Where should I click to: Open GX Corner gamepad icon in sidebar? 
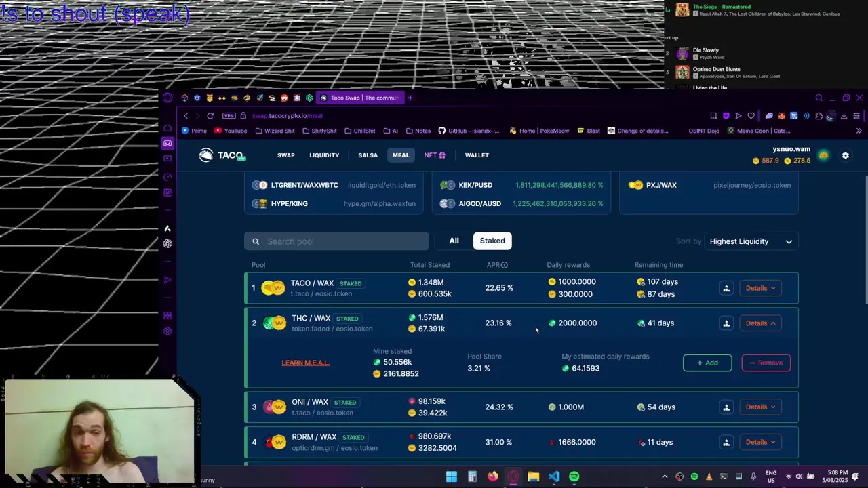click(x=167, y=143)
